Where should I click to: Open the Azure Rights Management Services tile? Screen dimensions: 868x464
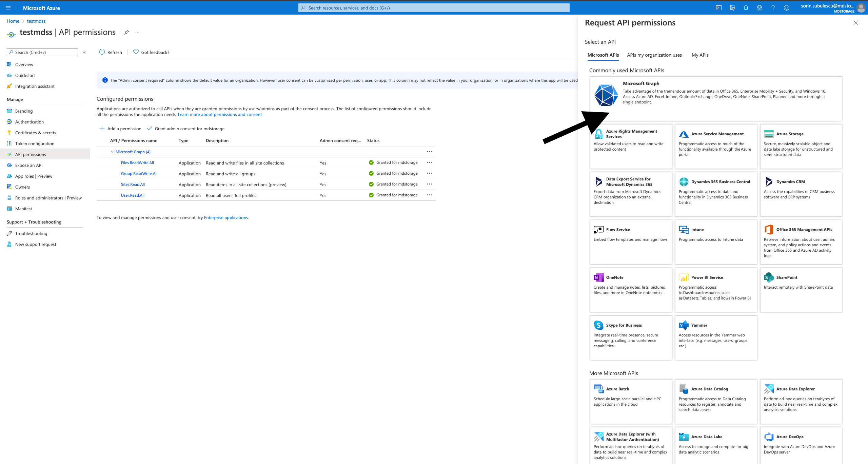click(x=631, y=146)
